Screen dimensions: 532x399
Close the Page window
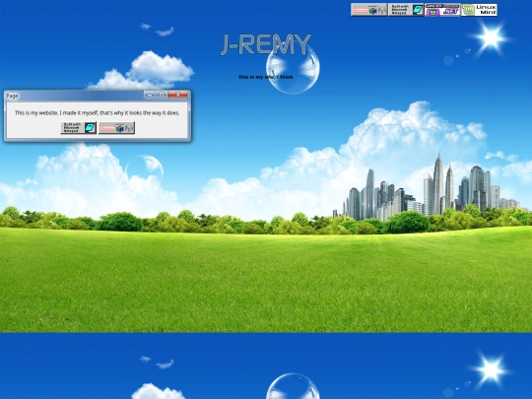pyautogui.click(x=177, y=95)
